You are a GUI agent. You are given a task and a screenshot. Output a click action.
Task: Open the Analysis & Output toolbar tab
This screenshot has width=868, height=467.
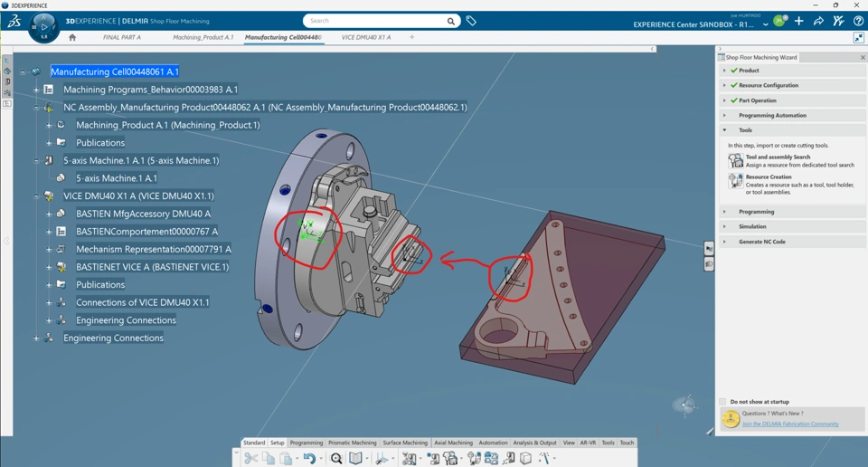click(534, 443)
